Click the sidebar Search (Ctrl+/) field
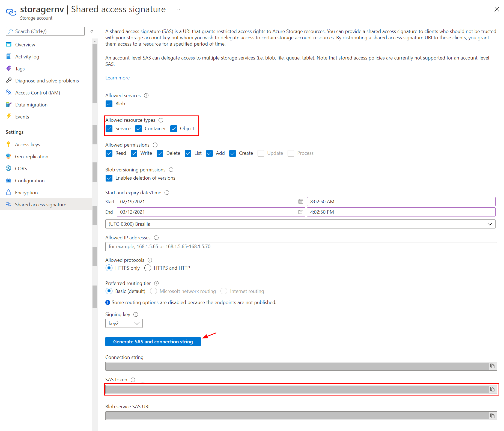Viewport: 504px width, 431px height. click(45, 31)
